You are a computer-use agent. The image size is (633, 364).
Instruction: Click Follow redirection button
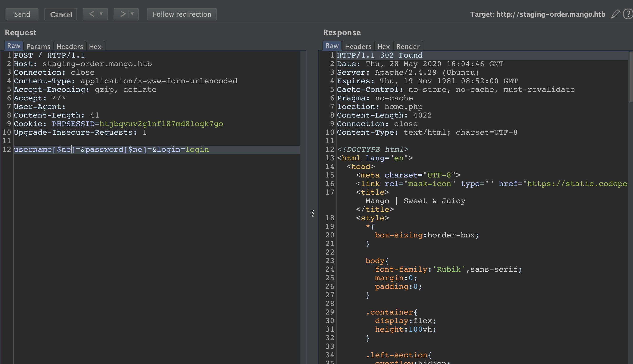point(182,14)
